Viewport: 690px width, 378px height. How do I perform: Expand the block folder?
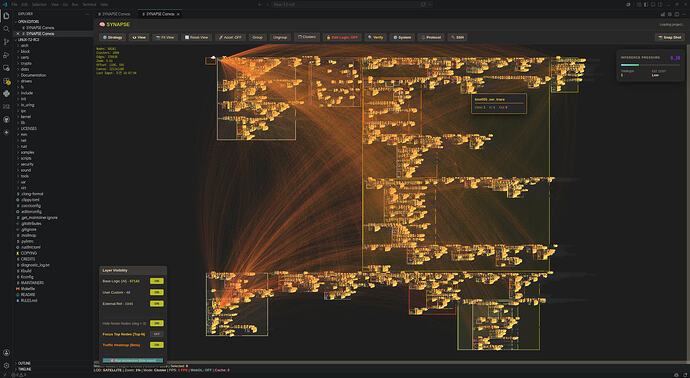pos(25,51)
